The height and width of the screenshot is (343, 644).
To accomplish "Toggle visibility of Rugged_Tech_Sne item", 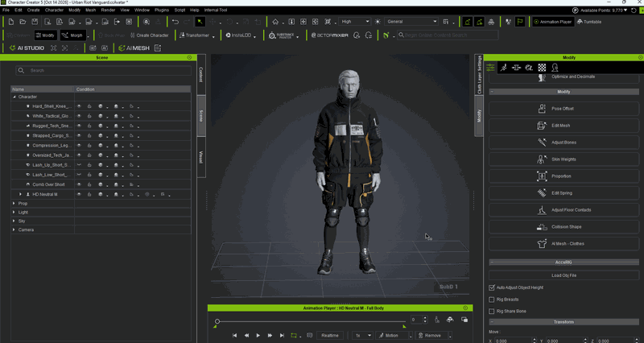I will [x=79, y=126].
